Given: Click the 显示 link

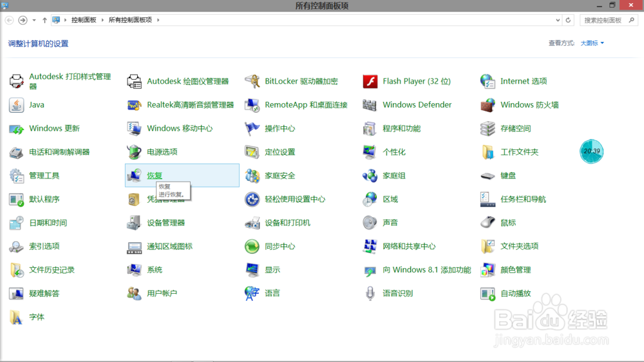Looking at the screenshot, I should [272, 270].
